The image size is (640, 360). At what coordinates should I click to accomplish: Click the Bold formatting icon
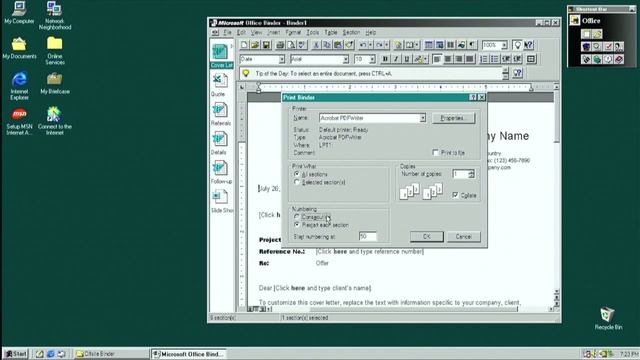point(385,59)
